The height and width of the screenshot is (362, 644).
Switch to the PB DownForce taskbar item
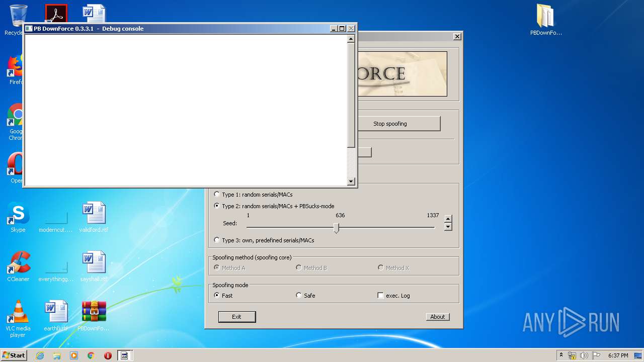point(124,355)
